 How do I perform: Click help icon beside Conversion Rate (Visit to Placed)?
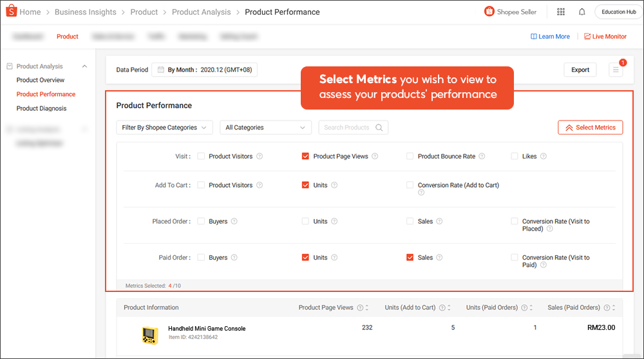click(550, 229)
